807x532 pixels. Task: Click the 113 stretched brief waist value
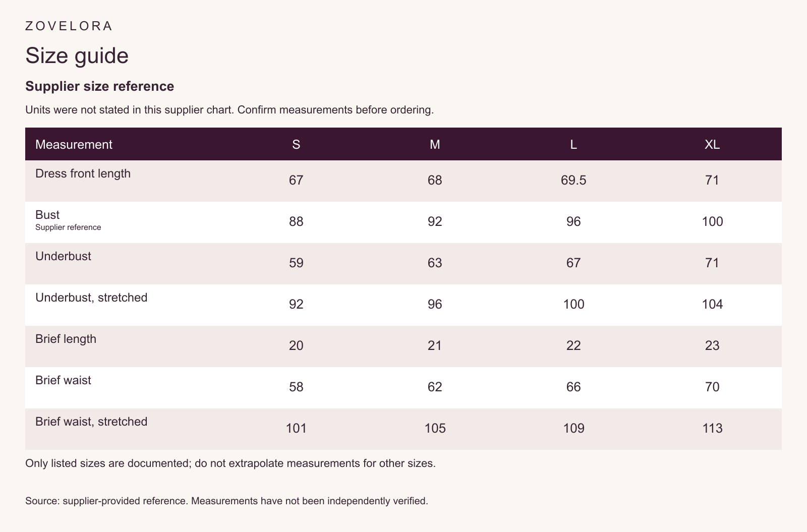[712, 428]
